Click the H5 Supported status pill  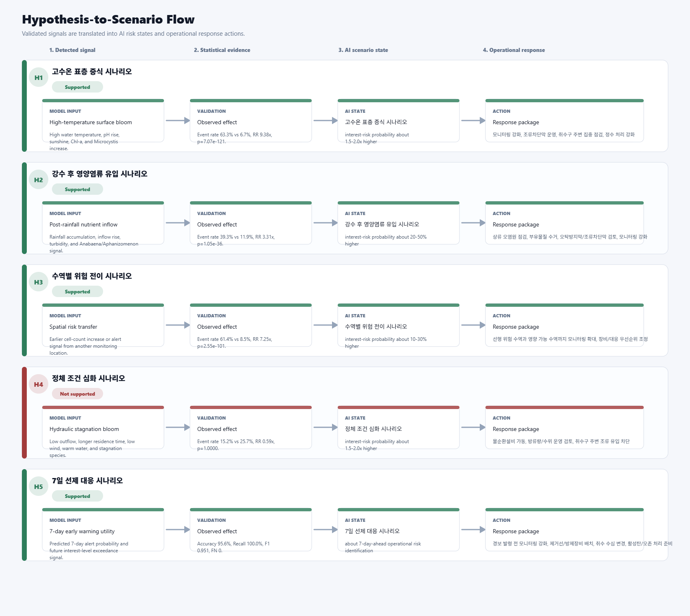[x=78, y=496]
